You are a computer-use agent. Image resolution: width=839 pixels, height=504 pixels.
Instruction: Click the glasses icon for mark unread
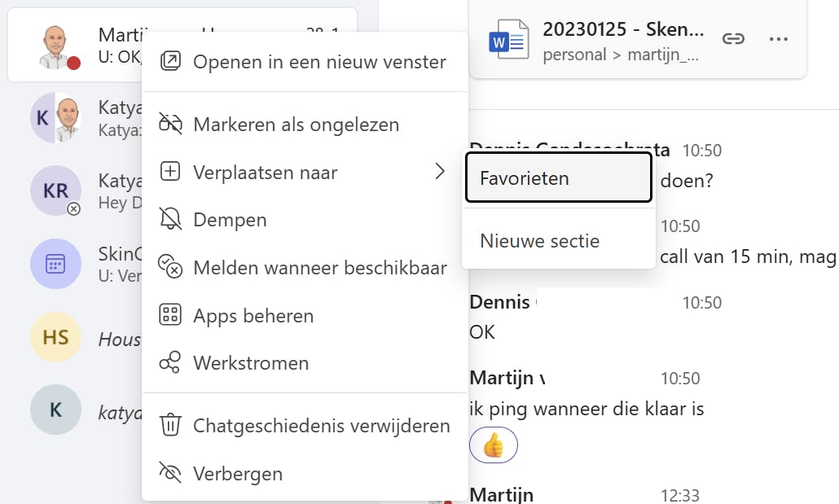[x=170, y=125]
